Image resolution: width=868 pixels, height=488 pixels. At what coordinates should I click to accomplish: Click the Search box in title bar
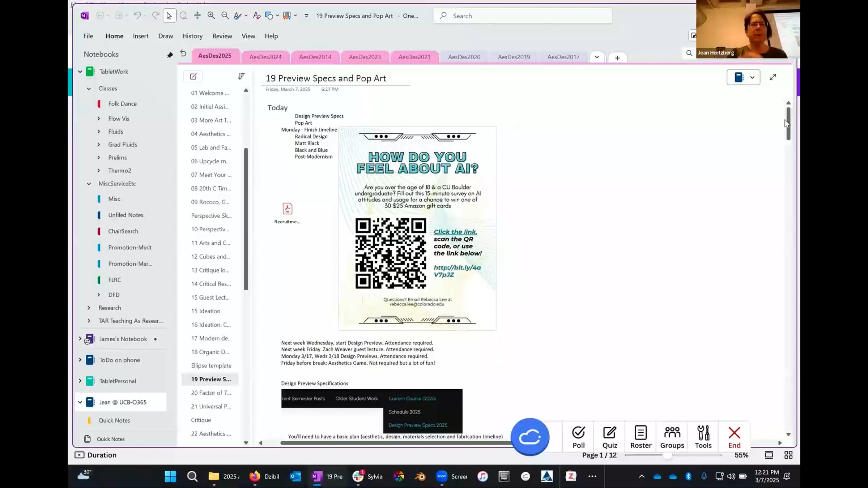(523, 16)
